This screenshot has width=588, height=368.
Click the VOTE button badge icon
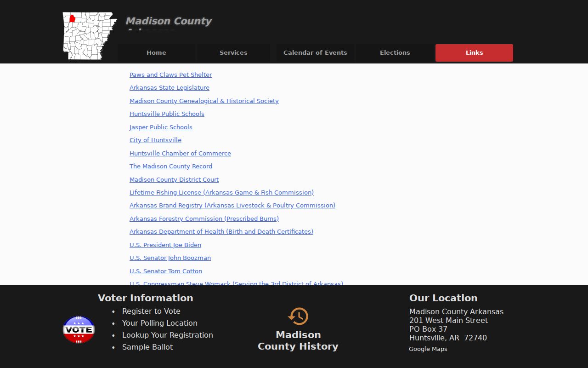coord(79,329)
